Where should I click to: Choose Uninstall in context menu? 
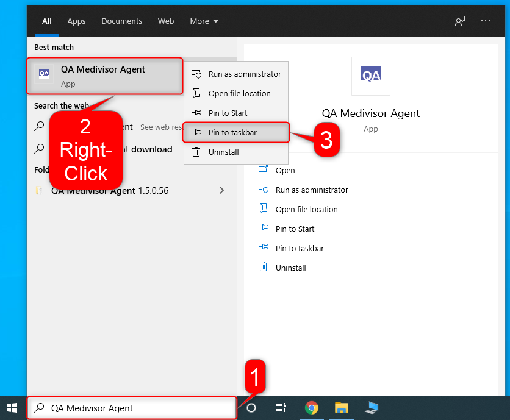[236, 152]
